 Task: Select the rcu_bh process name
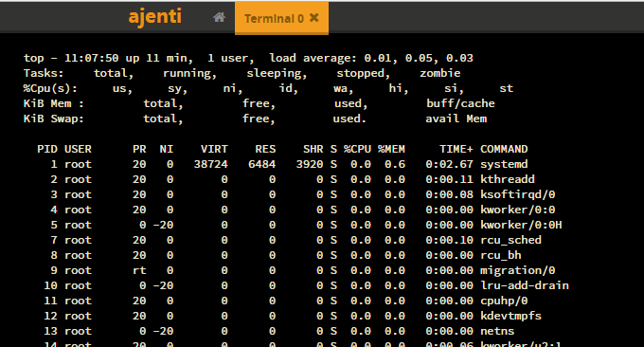[501, 255]
